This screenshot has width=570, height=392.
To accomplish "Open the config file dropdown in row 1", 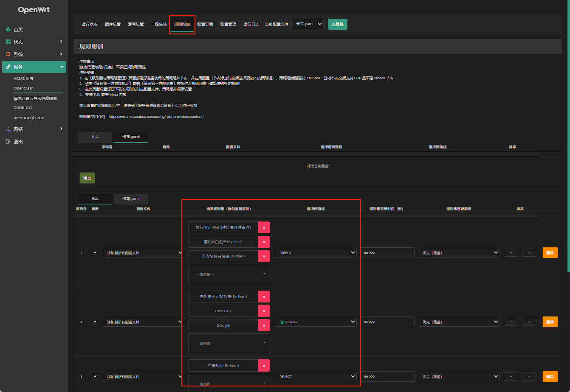I will point(143,253).
